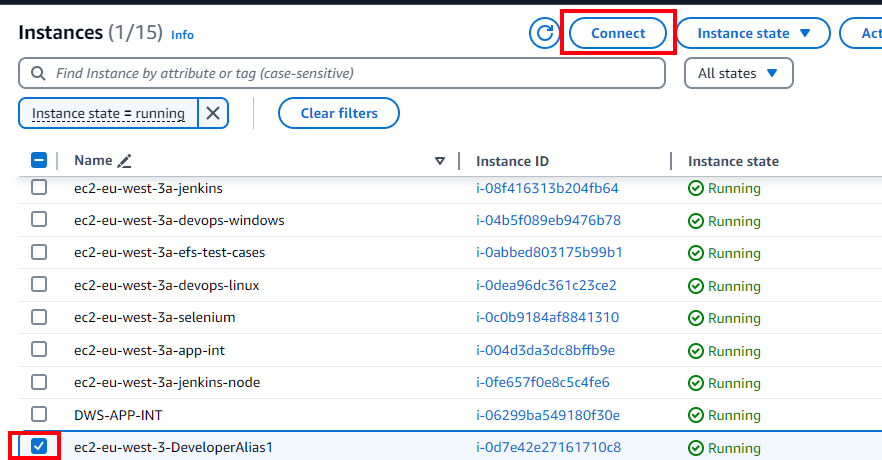Click the Name column sort arrow
Screen dimensions: 882x460
click(440, 161)
